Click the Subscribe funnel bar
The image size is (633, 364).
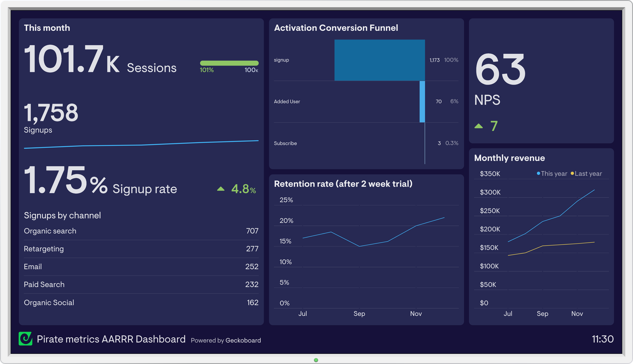(424, 143)
